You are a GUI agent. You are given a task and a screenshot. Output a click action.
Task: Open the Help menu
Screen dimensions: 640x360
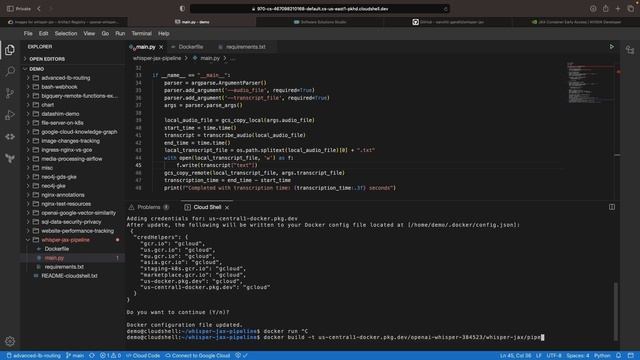tap(163, 33)
